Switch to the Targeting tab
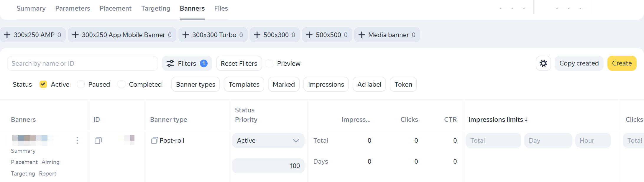This screenshot has height=182, width=644. [156, 8]
